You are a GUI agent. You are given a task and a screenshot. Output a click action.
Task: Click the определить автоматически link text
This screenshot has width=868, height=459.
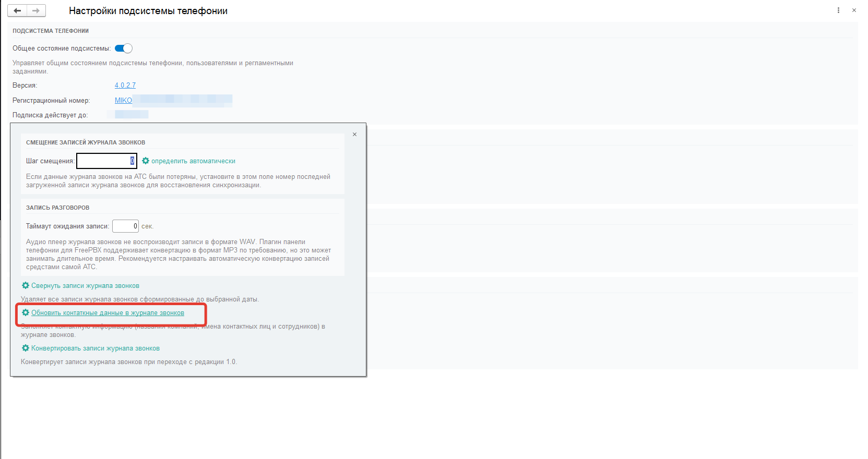pyautogui.click(x=193, y=161)
